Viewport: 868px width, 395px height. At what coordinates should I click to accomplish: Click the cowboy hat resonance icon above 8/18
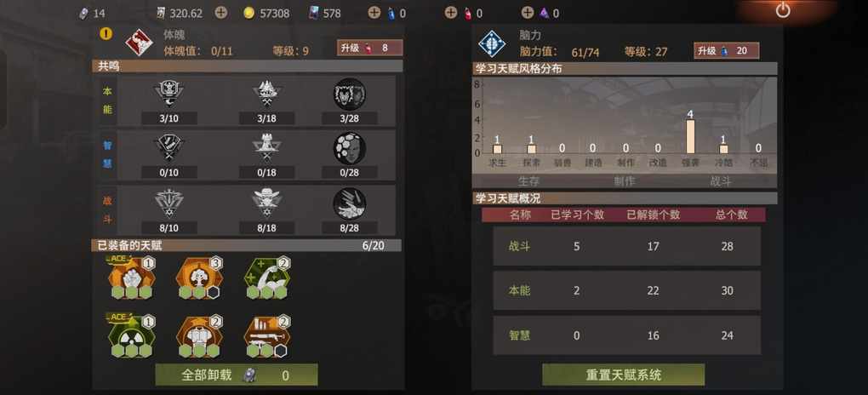[x=266, y=203]
